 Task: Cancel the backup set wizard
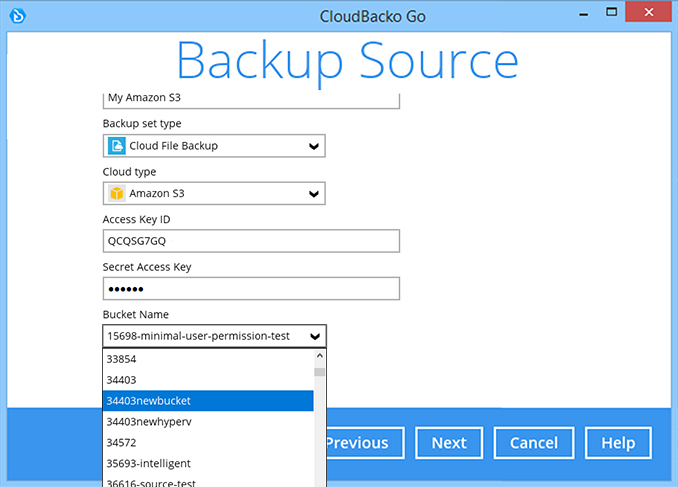pos(534,443)
